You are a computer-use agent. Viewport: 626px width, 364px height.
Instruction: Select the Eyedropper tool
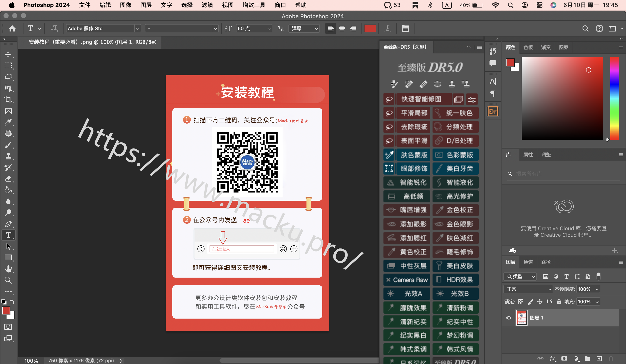[x=8, y=122]
